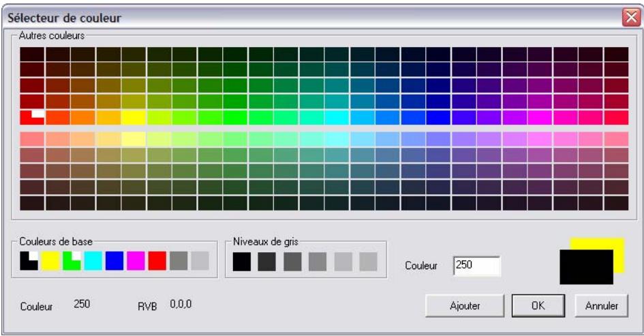This screenshot has width=644, height=336.
Task: Select black swatch in Couleurs de base
Action: (x=29, y=261)
